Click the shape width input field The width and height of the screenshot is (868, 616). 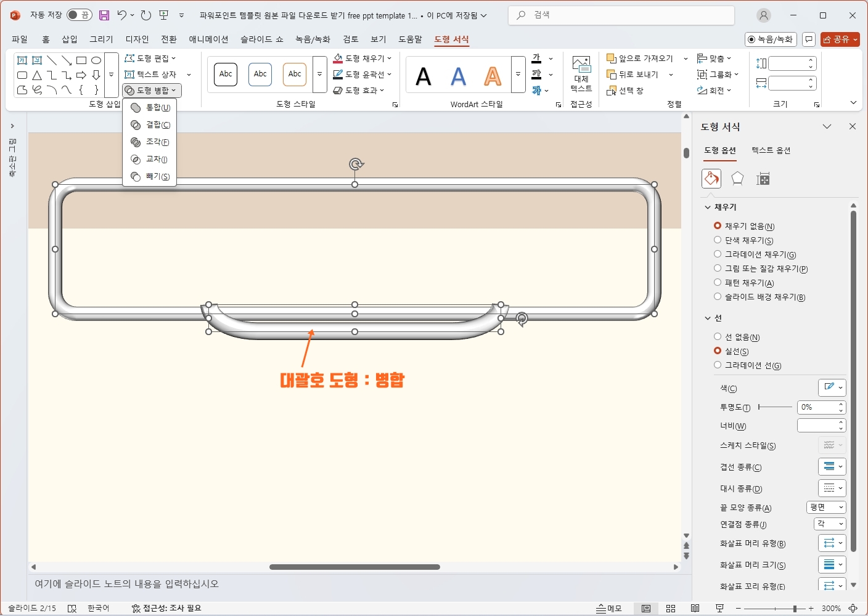pyautogui.click(x=788, y=83)
